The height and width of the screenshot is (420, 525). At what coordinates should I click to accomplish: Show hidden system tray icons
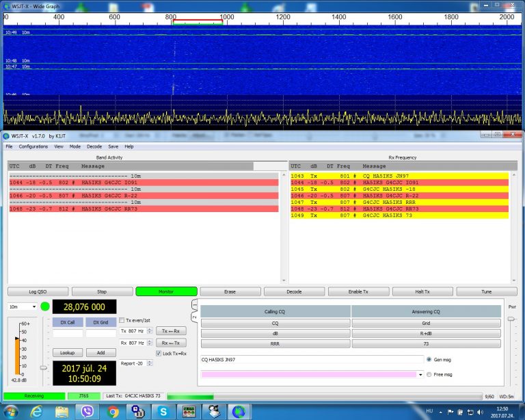[440, 412]
